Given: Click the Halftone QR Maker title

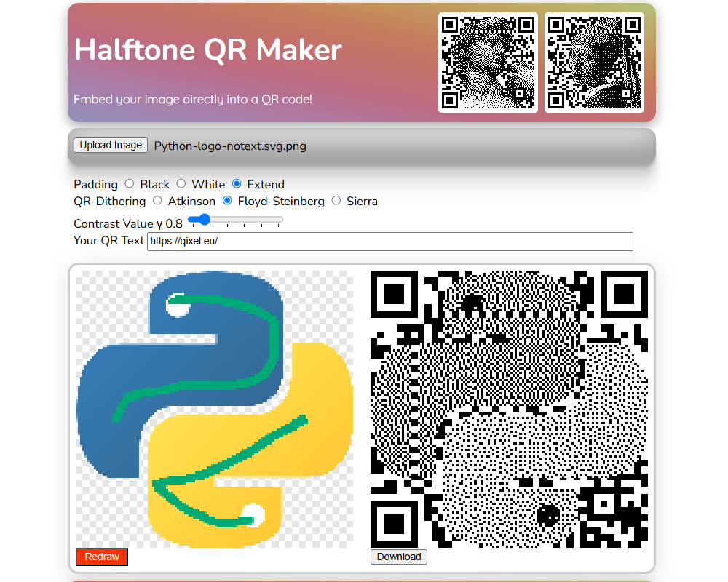Looking at the screenshot, I should 207,49.
